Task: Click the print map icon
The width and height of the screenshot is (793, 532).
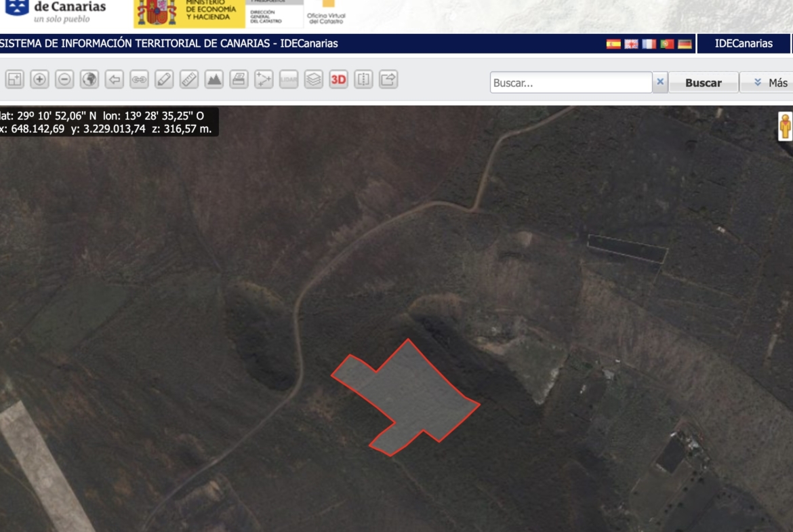Action: [x=239, y=79]
